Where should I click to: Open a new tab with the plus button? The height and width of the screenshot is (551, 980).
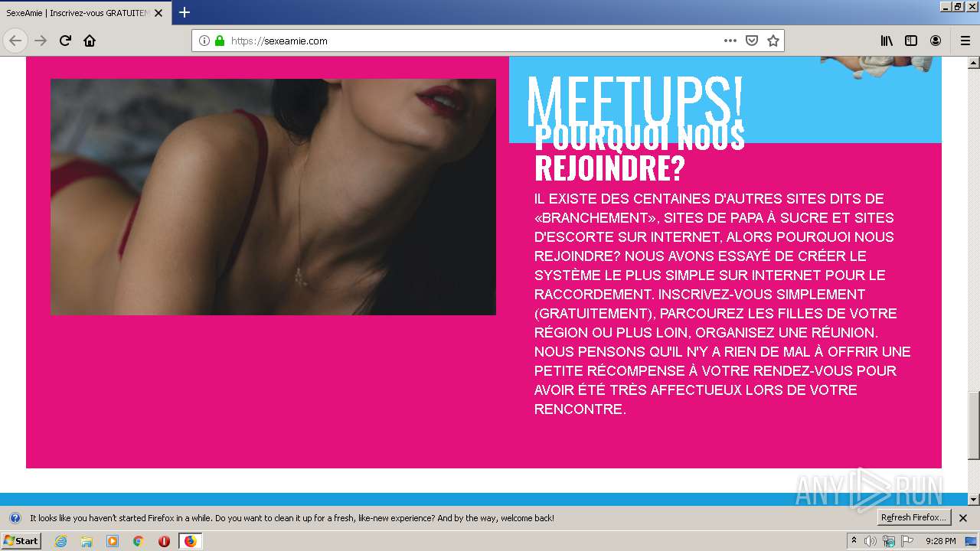(x=185, y=12)
